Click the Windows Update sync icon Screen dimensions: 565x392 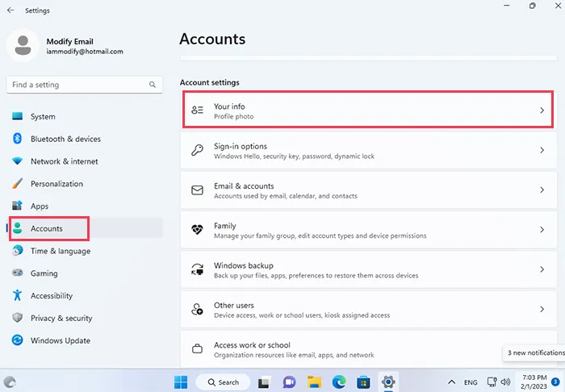(x=17, y=340)
